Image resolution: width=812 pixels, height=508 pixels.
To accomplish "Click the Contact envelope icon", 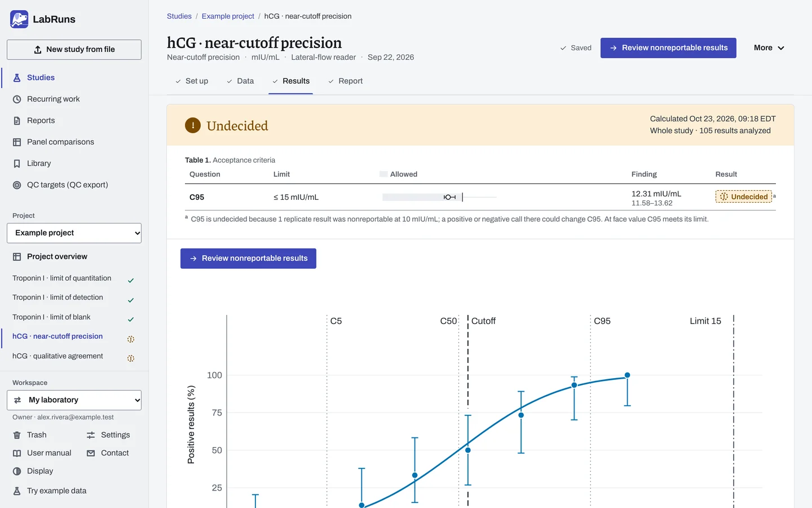I will point(91,453).
